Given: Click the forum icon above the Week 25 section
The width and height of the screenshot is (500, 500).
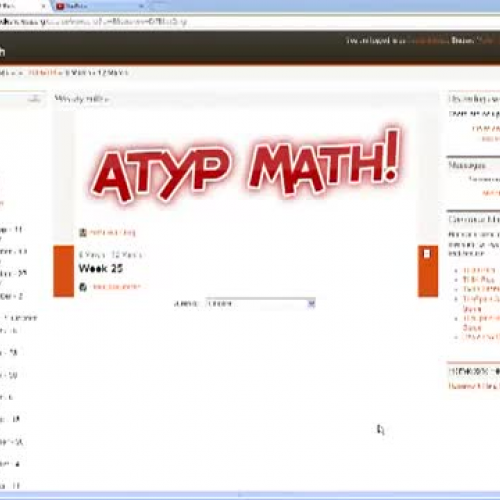Looking at the screenshot, I should pyautogui.click(x=83, y=232).
